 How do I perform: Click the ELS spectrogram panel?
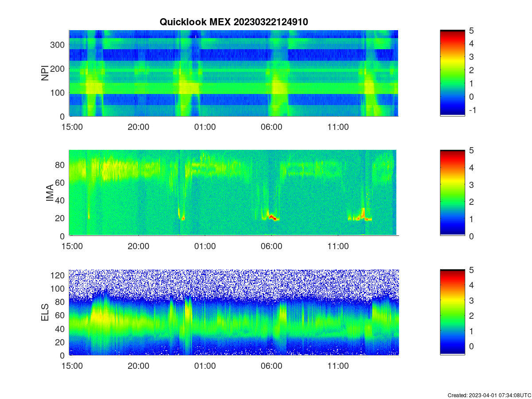click(234, 312)
